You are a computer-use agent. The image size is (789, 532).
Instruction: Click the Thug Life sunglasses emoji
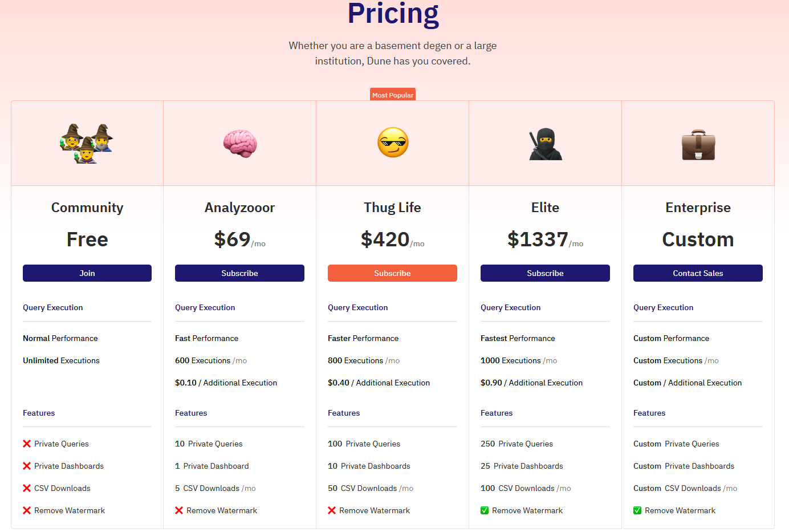(393, 143)
